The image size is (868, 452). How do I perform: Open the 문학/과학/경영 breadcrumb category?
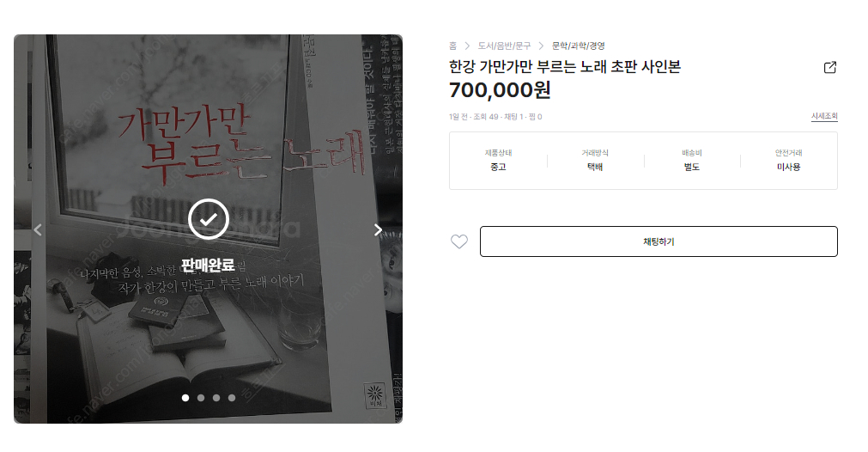click(579, 46)
